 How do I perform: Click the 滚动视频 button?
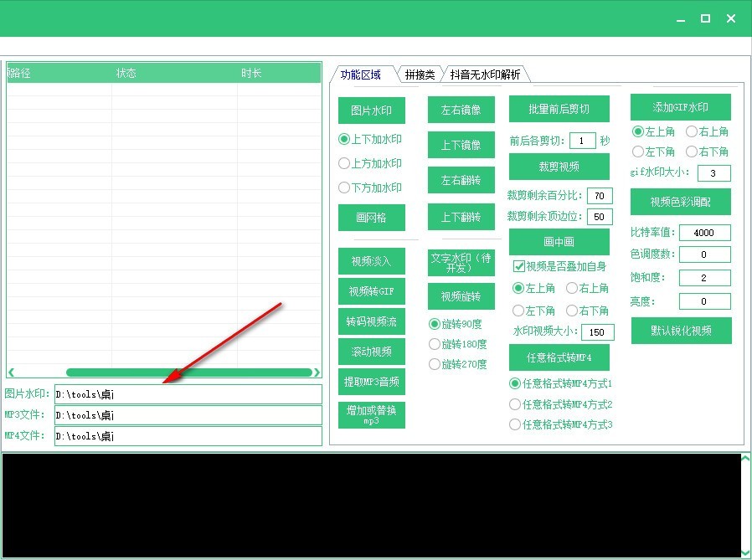(x=372, y=352)
